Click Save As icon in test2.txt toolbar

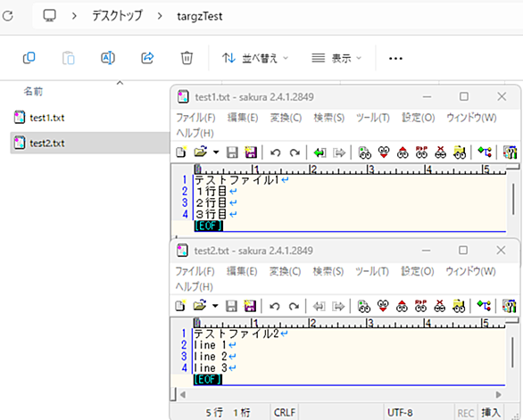(x=250, y=306)
